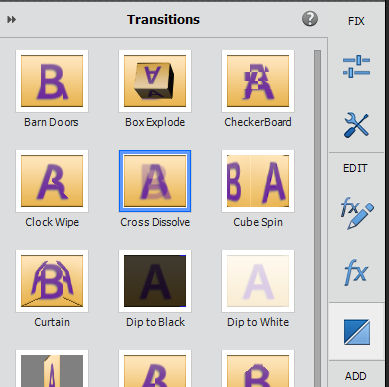Click the ADD section label
Screen dimensions: 389x387
[356, 376]
